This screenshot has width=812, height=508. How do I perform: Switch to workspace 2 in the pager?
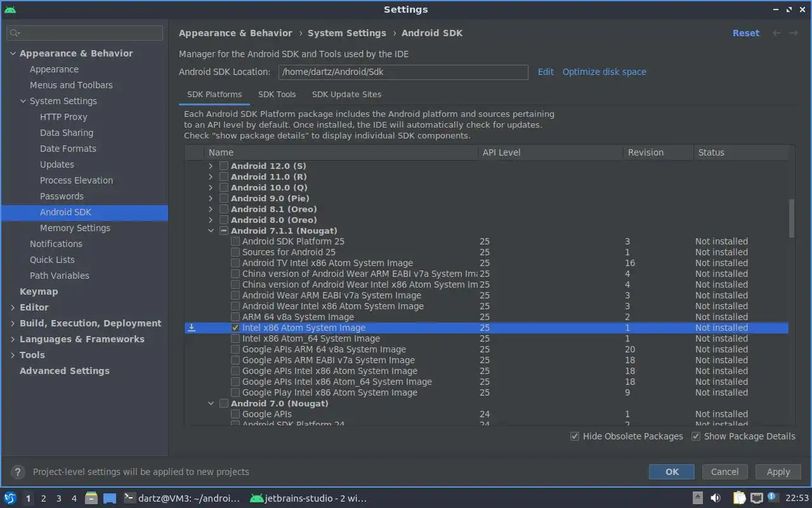tap(44, 498)
